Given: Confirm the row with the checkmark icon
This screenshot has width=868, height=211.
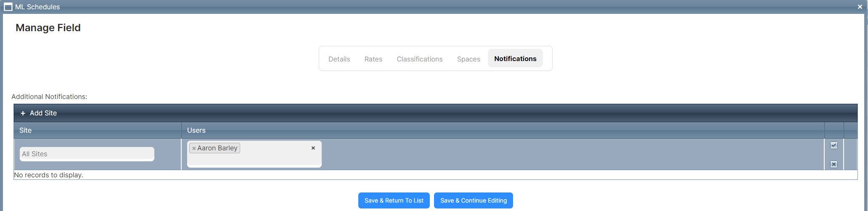Looking at the screenshot, I should (834, 145).
